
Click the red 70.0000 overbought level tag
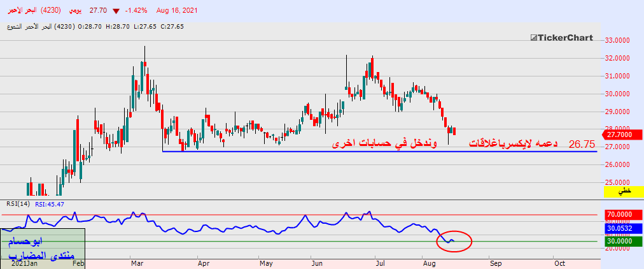[620, 215]
